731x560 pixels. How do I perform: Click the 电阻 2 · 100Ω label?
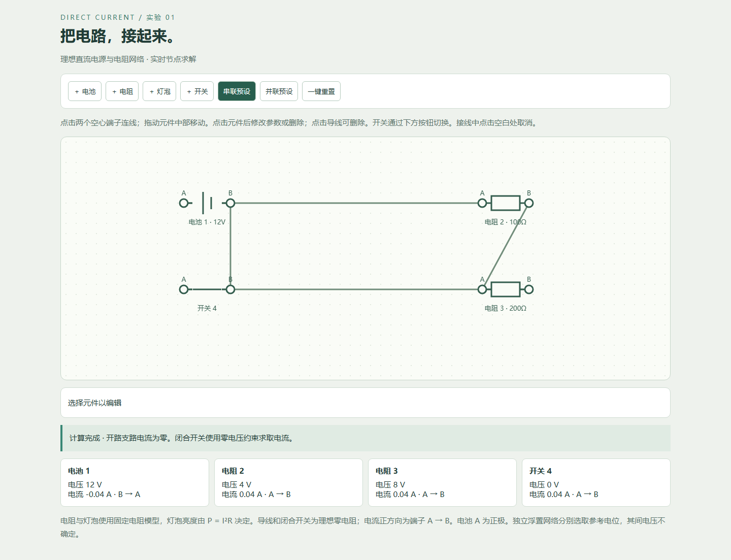click(506, 222)
